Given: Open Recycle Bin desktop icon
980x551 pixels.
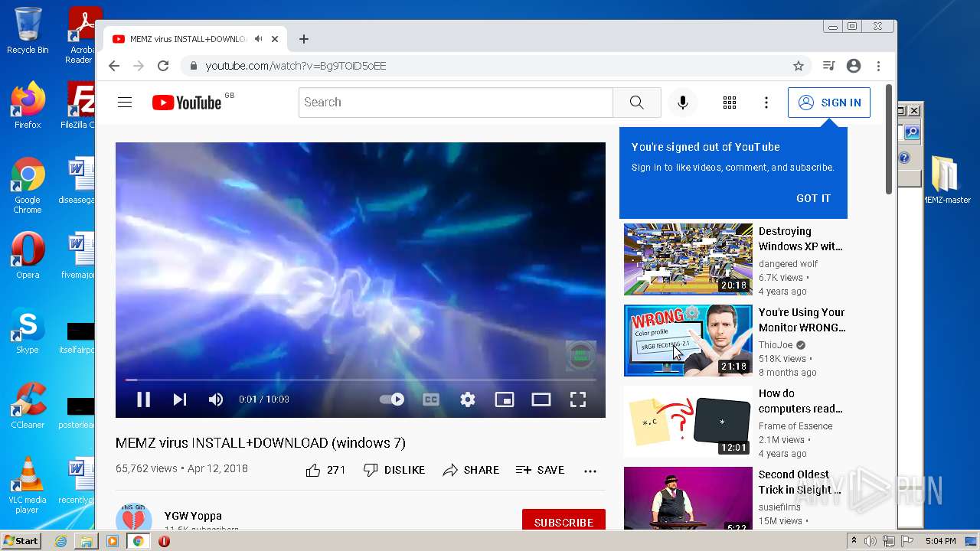Looking at the screenshot, I should [28, 31].
